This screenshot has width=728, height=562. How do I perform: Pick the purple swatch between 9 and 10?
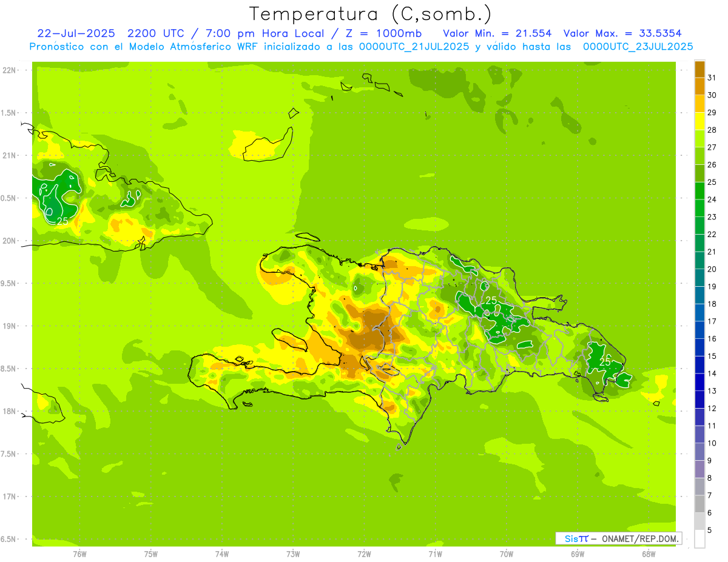tap(699, 452)
